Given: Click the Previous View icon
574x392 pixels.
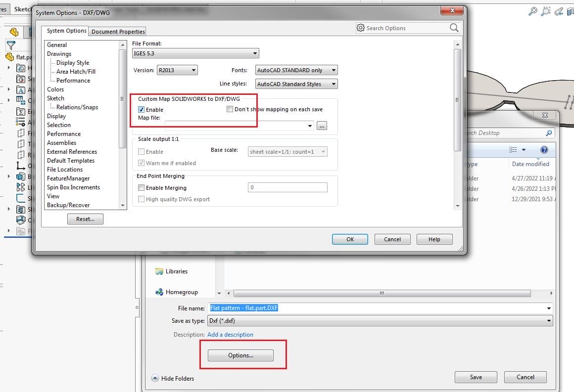Looking at the screenshot, I should (559, 11).
